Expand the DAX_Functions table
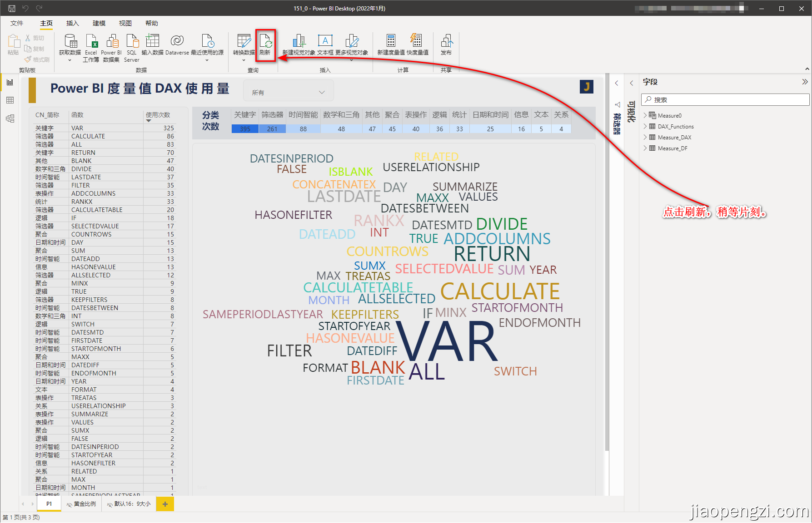 point(645,126)
